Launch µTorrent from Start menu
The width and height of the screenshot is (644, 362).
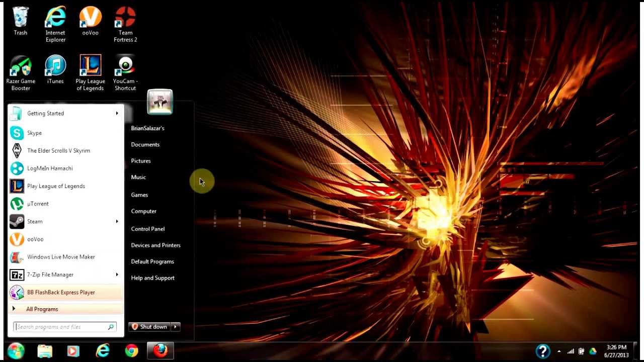tap(65, 204)
